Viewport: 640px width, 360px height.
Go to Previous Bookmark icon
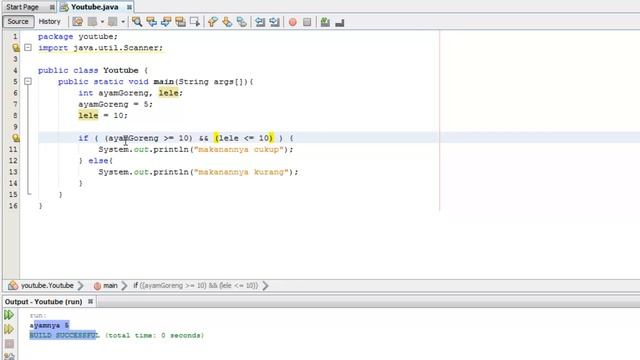[212, 22]
